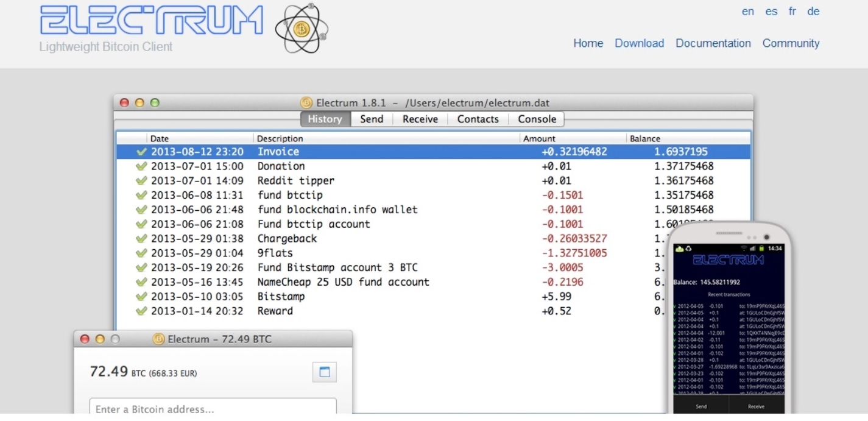Viewport: 868px width, 421px height.
Task: Click checkmark of fund blockchain.info wallet row
Action: (142, 210)
